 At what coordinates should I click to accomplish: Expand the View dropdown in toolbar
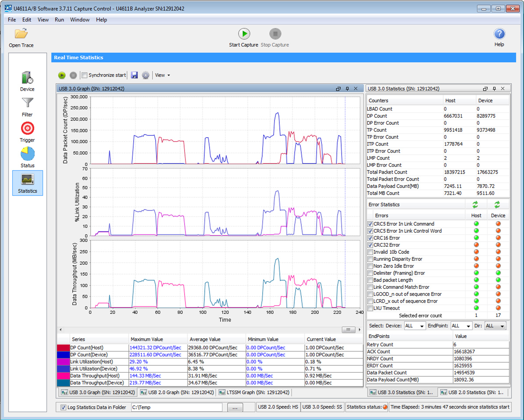[163, 75]
